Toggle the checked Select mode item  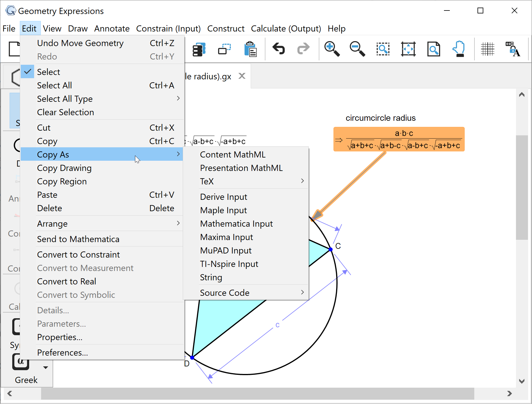[48, 72]
